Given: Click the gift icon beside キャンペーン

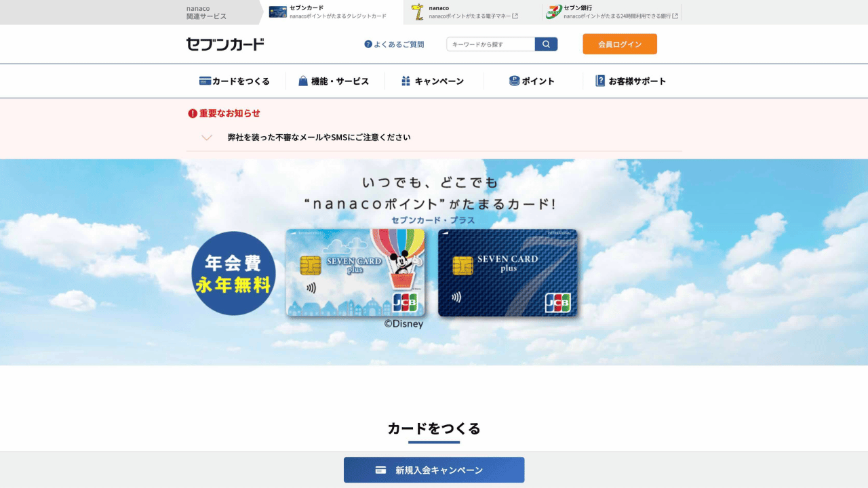Looking at the screenshot, I should point(406,81).
